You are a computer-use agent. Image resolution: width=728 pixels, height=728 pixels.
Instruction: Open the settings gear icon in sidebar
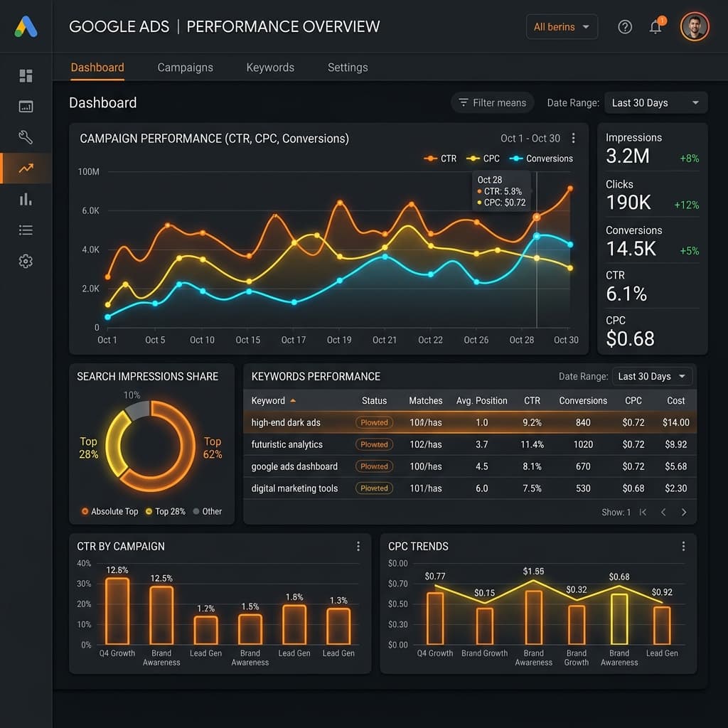[26, 262]
